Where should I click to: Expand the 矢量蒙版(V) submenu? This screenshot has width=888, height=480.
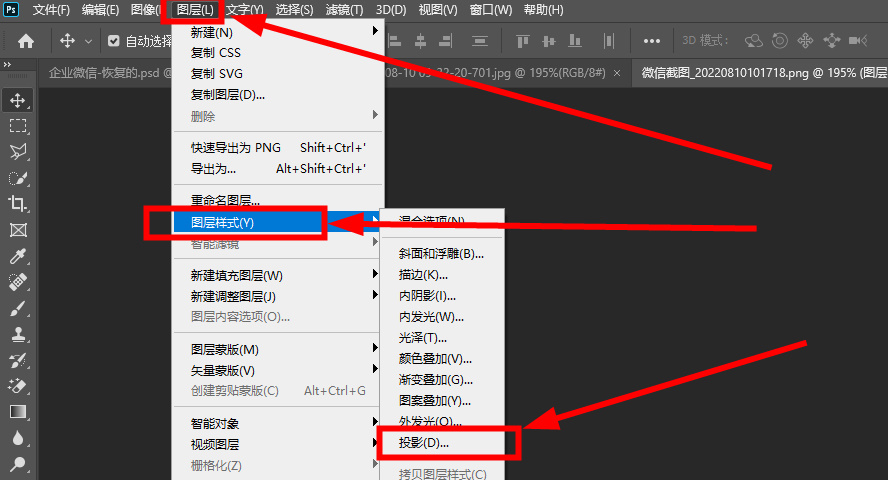click(x=375, y=369)
